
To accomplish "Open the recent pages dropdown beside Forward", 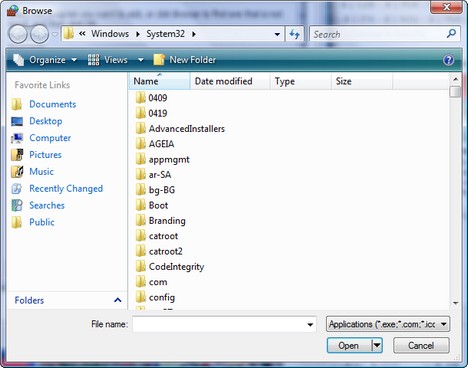I will (55, 34).
